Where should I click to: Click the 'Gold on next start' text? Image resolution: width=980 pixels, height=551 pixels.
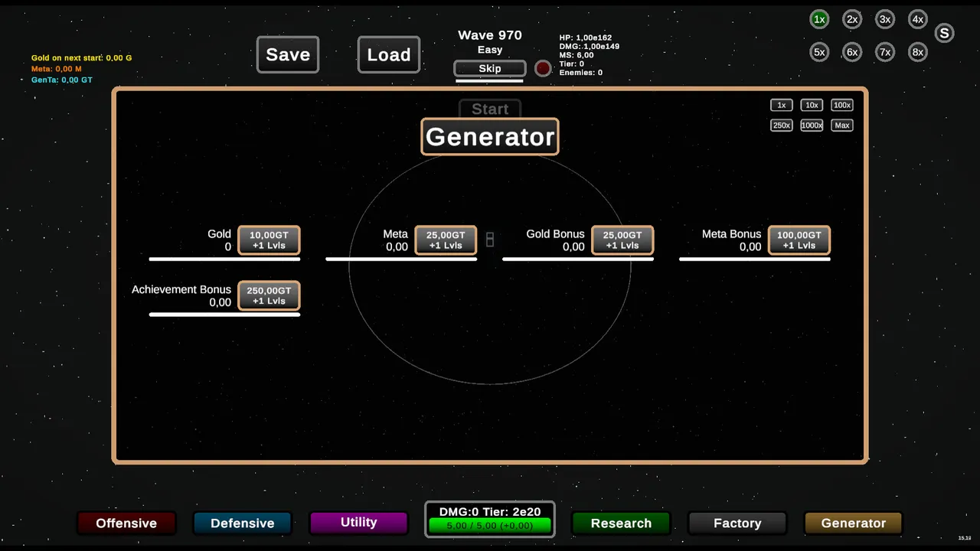(82, 58)
